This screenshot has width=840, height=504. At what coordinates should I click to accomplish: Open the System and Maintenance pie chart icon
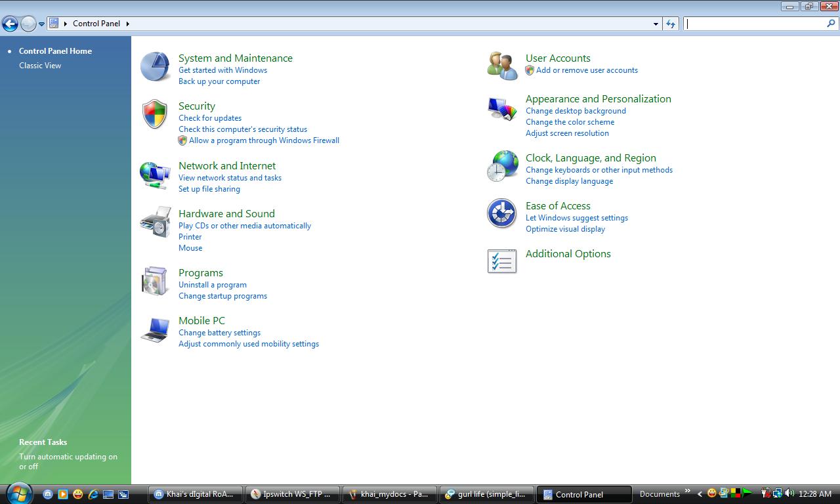coord(156,67)
